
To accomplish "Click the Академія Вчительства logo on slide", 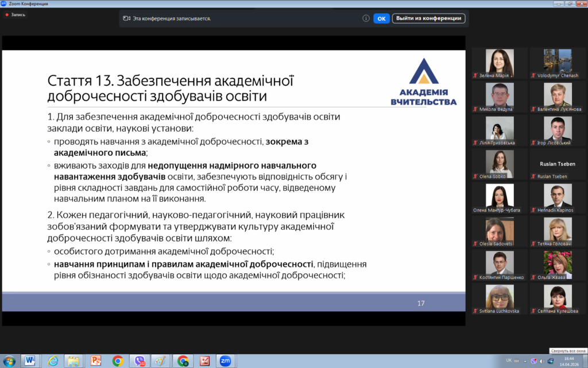I will pyautogui.click(x=423, y=82).
